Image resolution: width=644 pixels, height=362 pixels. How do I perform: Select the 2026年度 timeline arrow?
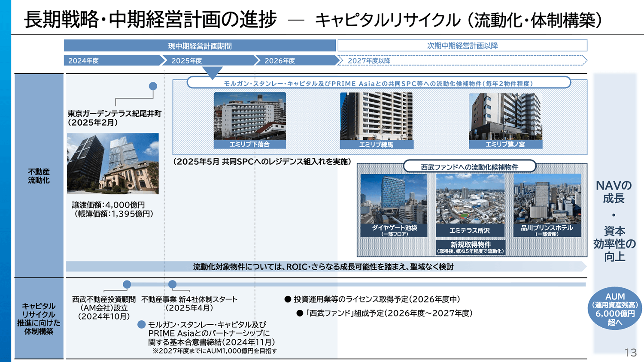(298, 60)
